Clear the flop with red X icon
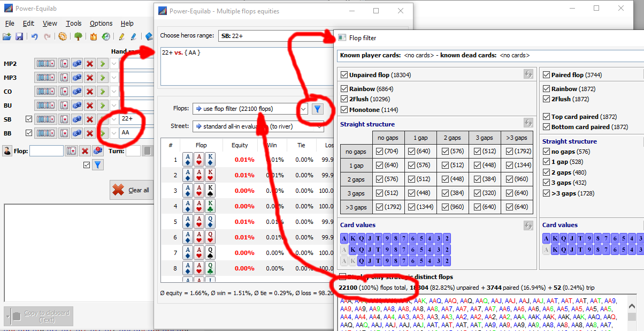This screenshot has height=331, width=644. point(84,151)
